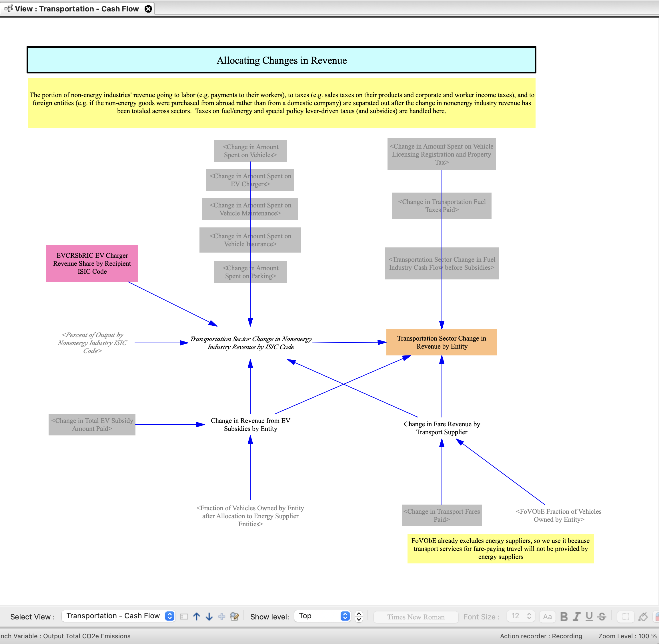Click the Aa font options button
This screenshot has height=644, width=659.
pyautogui.click(x=547, y=616)
